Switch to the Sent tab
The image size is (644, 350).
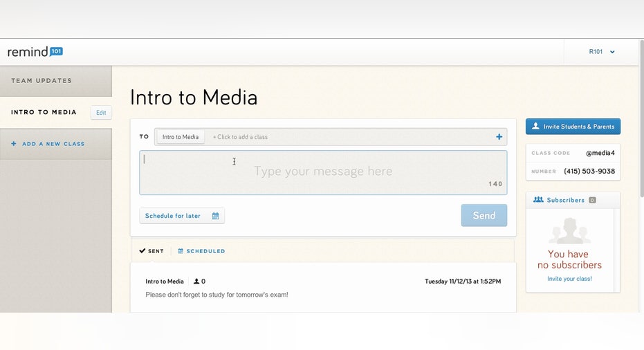151,251
